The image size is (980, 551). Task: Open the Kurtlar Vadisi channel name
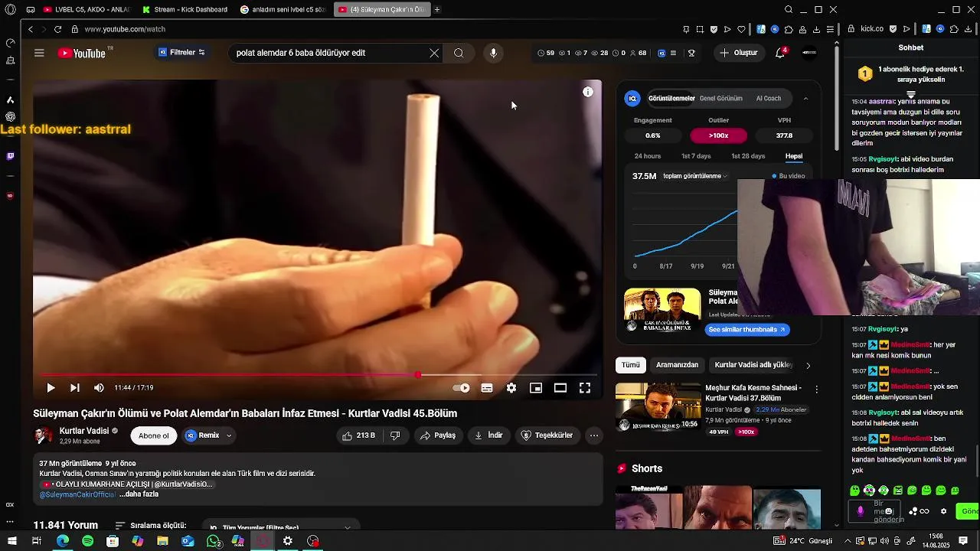(84, 431)
